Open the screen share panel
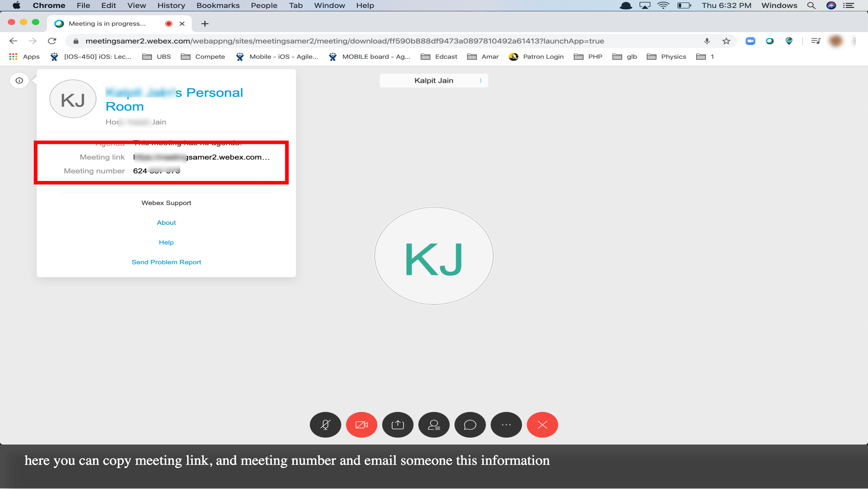Viewport: 868px width, 489px height. pos(397,425)
